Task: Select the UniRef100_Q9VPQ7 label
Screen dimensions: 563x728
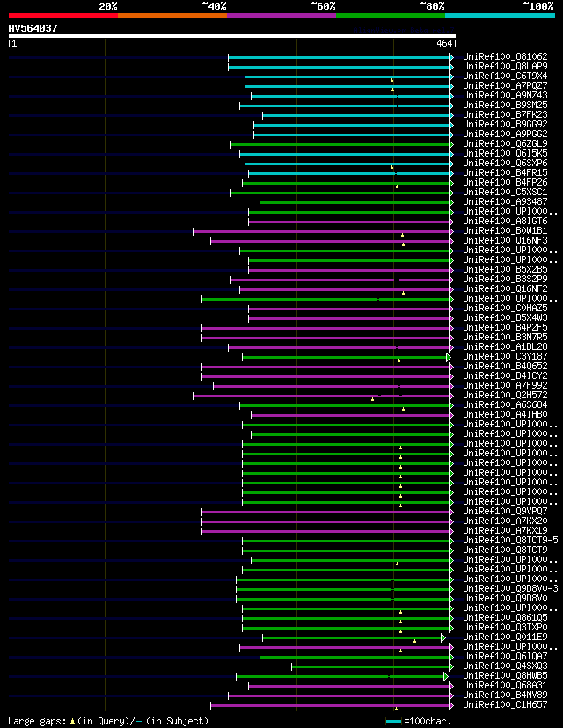Action: coord(505,511)
